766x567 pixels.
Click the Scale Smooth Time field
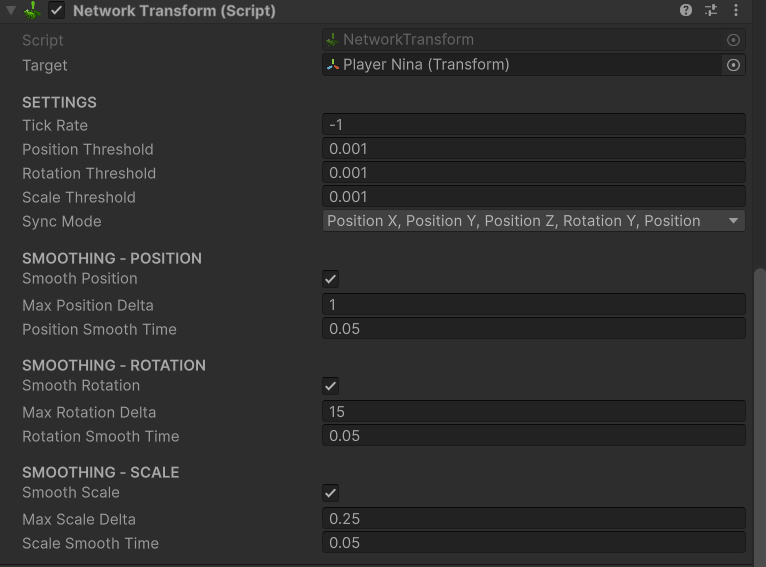coord(533,543)
